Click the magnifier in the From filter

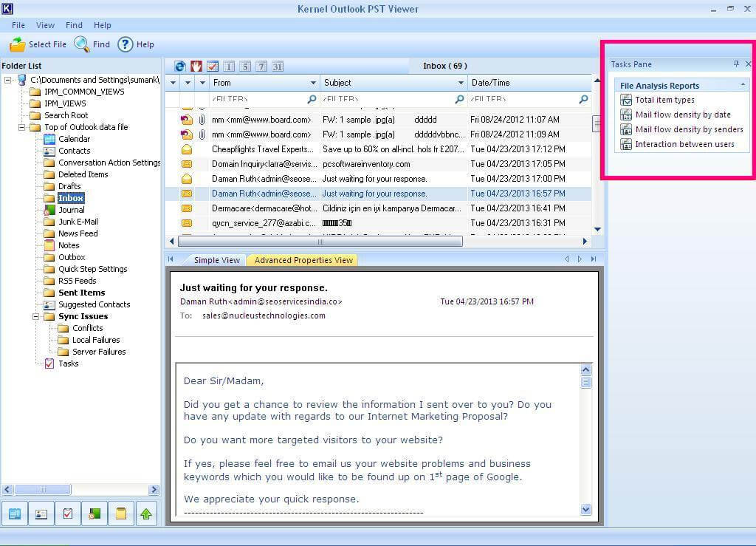(312, 99)
